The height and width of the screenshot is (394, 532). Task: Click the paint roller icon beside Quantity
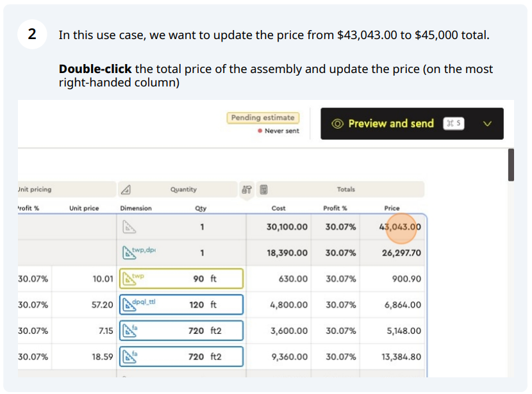point(247,190)
